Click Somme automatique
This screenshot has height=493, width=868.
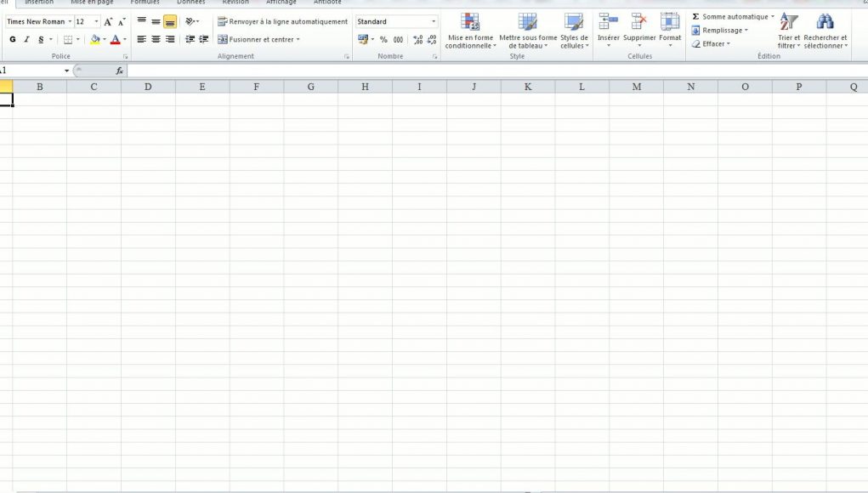pos(730,17)
